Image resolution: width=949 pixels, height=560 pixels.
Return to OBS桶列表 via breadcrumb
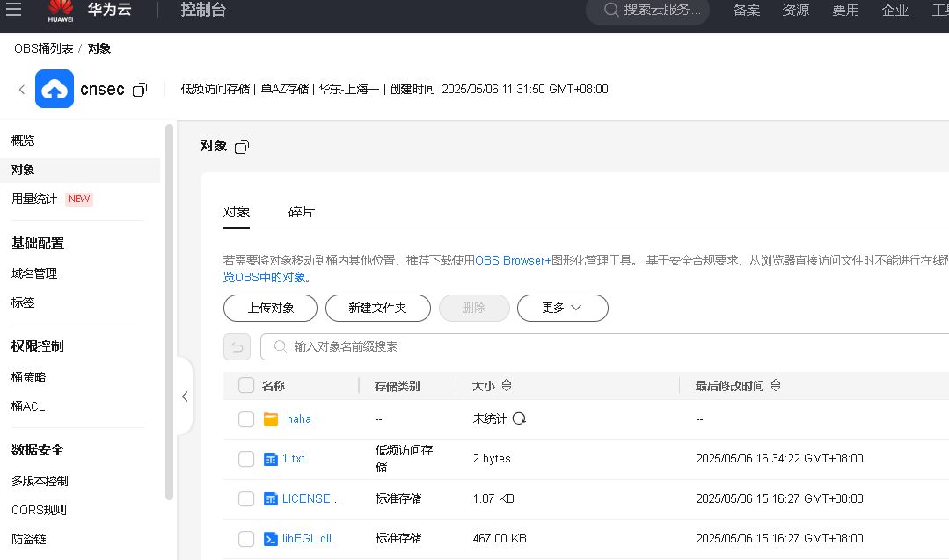point(44,49)
